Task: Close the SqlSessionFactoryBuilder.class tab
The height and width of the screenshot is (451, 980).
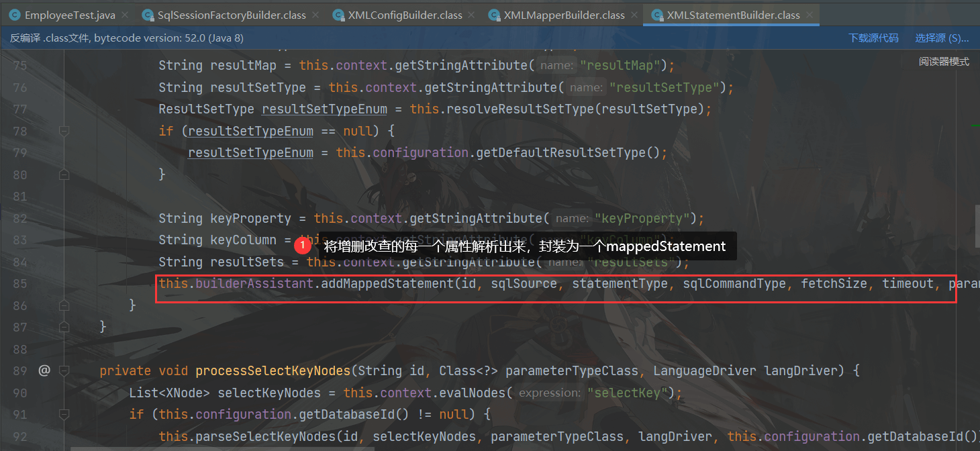Action: coord(317,15)
